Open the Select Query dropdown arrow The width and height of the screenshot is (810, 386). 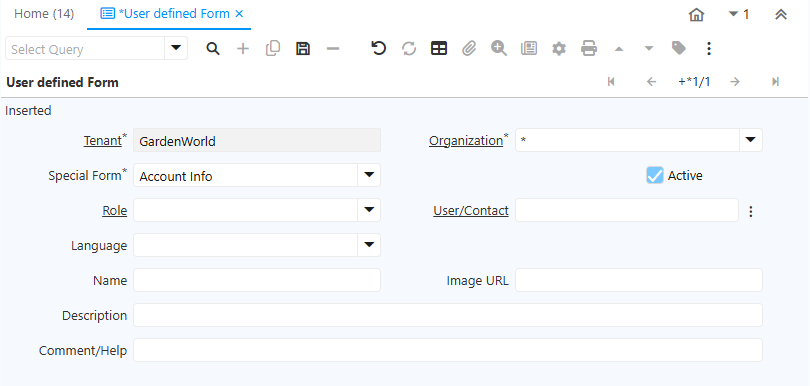[176, 49]
